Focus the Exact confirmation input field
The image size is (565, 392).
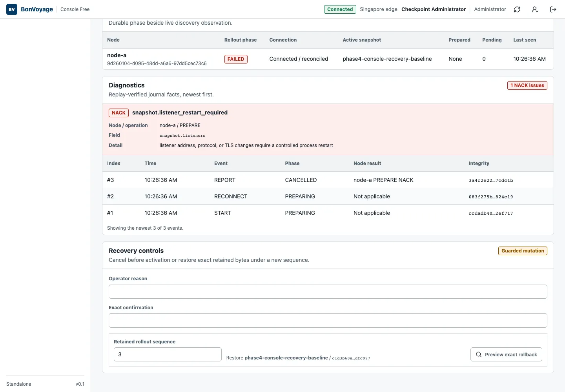coord(328,320)
